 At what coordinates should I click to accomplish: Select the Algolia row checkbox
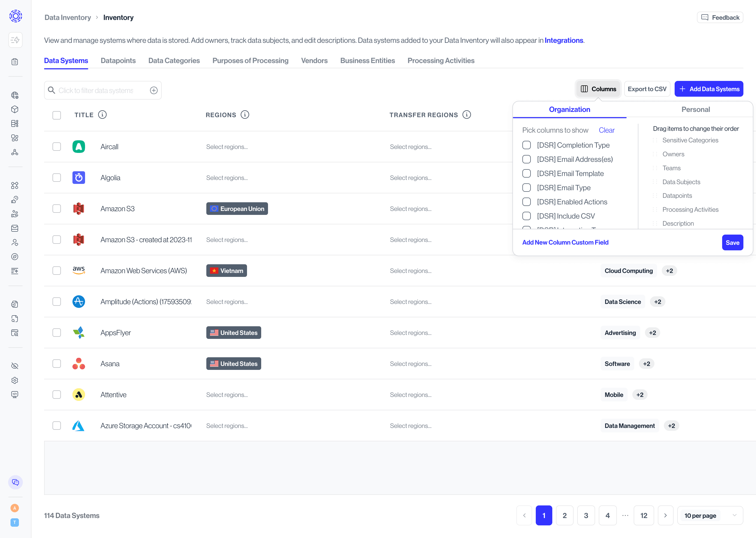click(57, 178)
